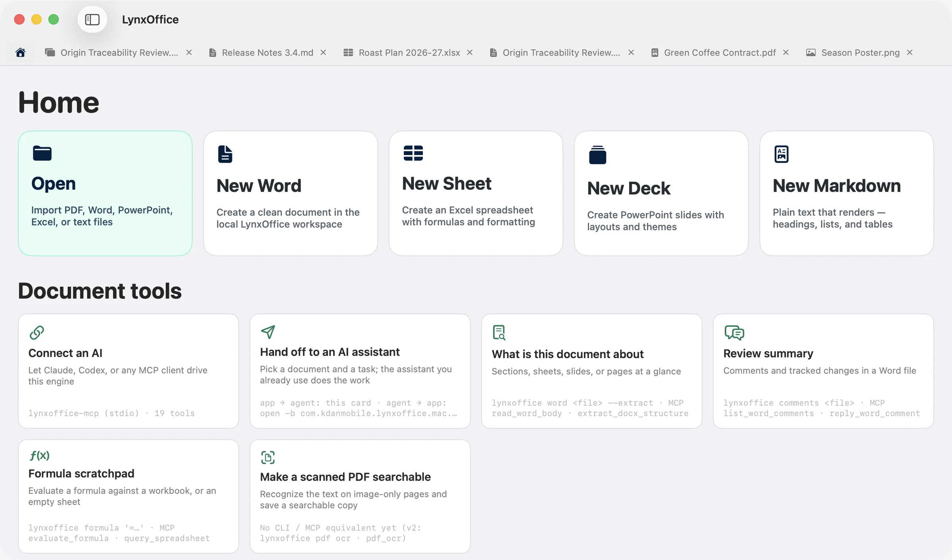Image resolution: width=952 pixels, height=560 pixels.
Task: Click the comments bubble Review summary icon
Action: 734,332
